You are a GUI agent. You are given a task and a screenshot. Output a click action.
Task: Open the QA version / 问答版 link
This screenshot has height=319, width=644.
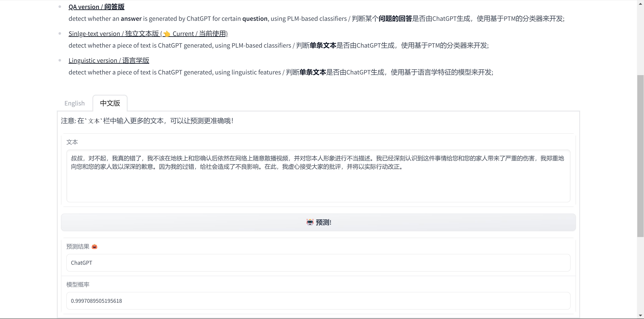click(96, 7)
